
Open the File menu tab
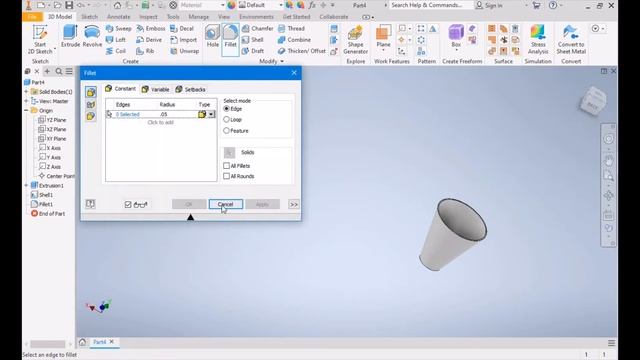coord(33,17)
